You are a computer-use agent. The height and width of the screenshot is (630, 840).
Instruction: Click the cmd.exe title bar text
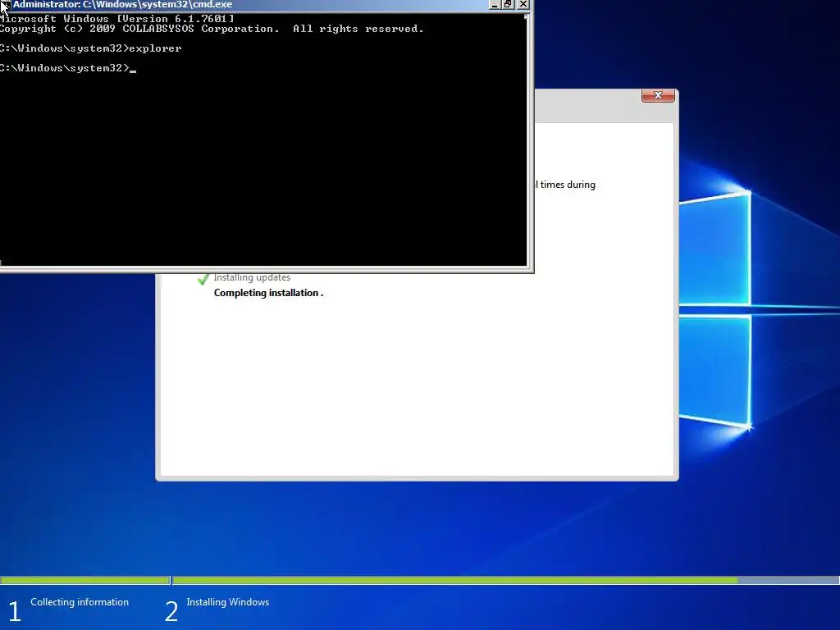point(123,4)
